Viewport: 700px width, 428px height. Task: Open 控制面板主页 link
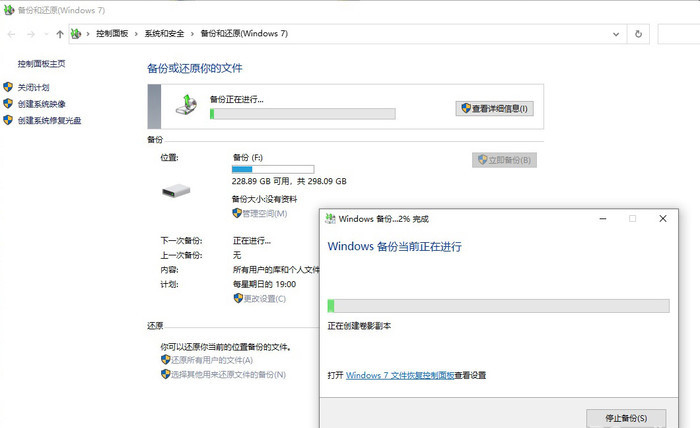coord(42,64)
